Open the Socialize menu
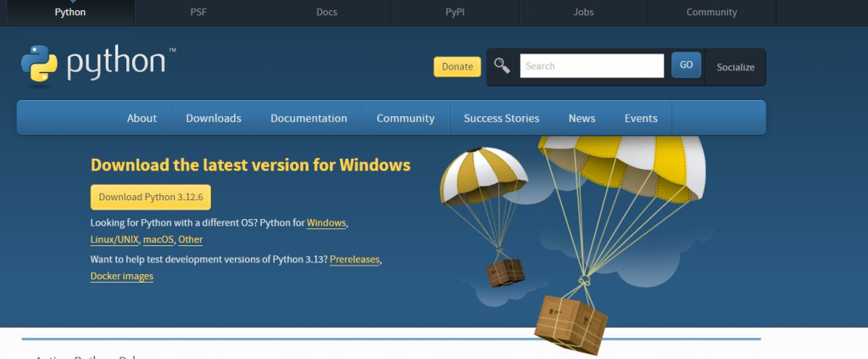The height and width of the screenshot is (359, 868). pos(736,67)
